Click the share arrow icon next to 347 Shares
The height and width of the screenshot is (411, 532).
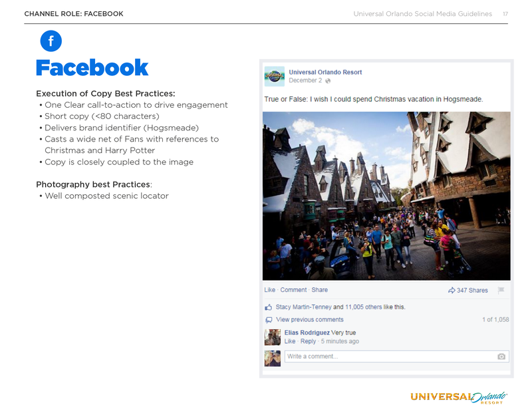point(452,290)
